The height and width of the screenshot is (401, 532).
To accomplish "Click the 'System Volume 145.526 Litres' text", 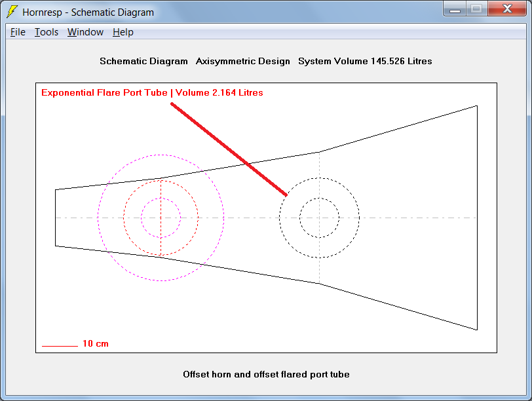I will (365, 61).
